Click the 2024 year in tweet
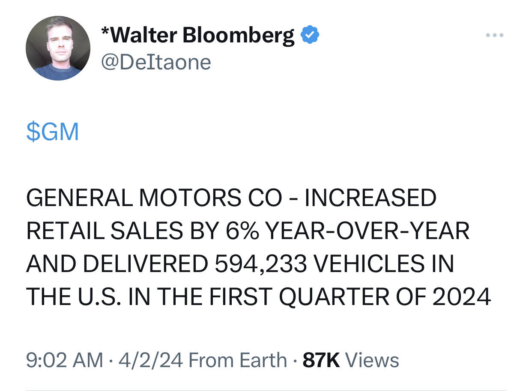532x392 pixels. tap(462, 296)
